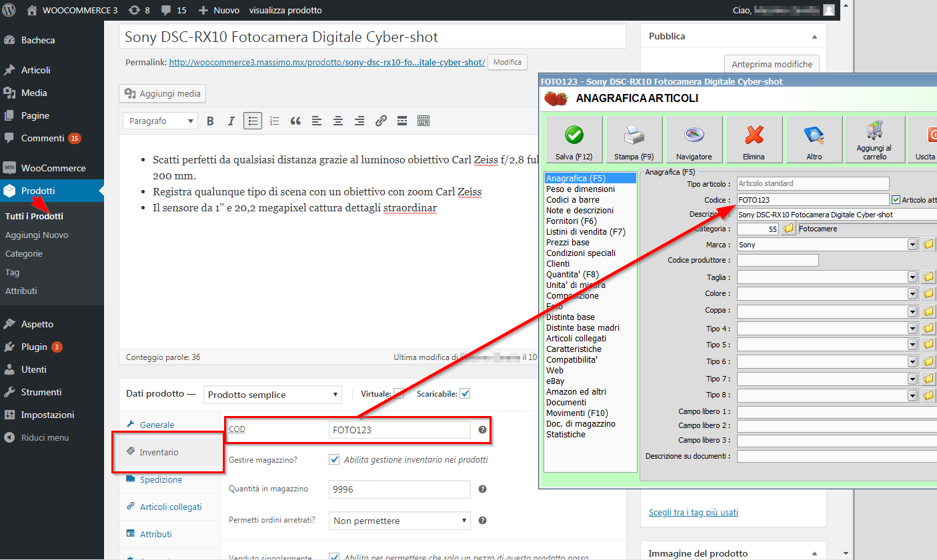The height and width of the screenshot is (560, 937).
Task: Click the Modifica permalink button
Action: 508,62
